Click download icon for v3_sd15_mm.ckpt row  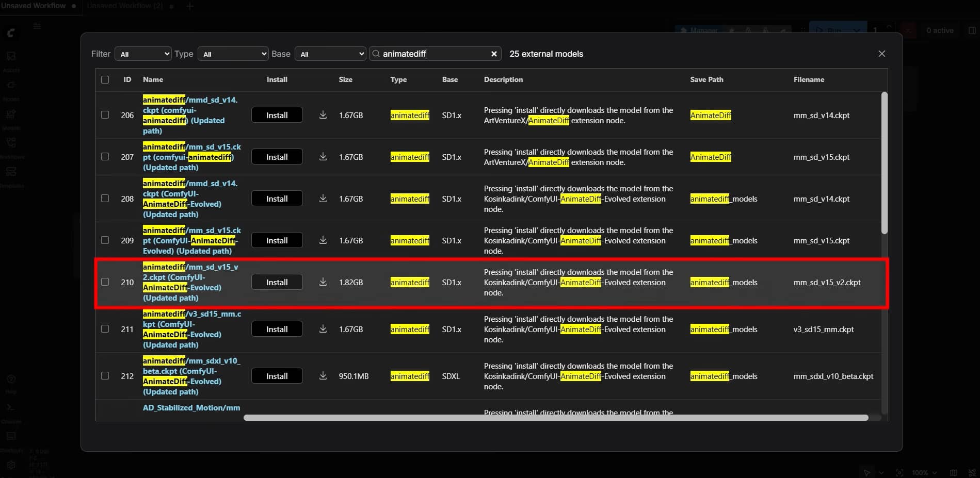[323, 328]
